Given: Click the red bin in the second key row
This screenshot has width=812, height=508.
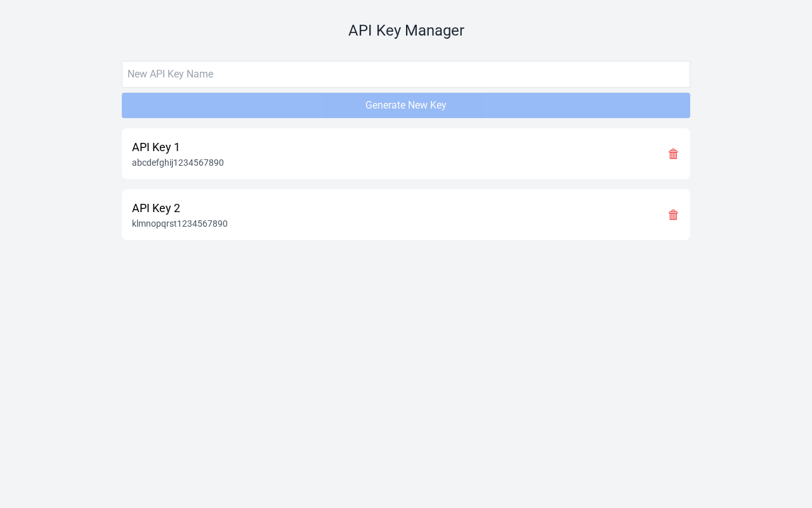Looking at the screenshot, I should [673, 215].
